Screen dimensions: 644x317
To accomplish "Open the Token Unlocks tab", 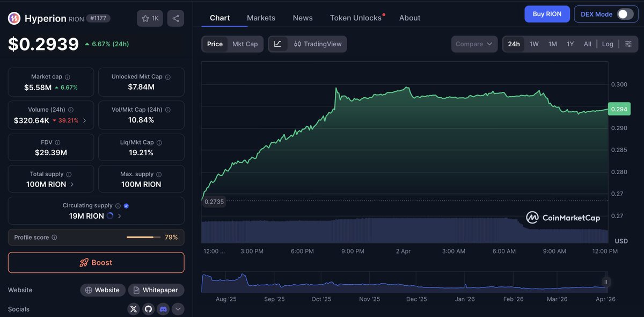I will 356,18.
